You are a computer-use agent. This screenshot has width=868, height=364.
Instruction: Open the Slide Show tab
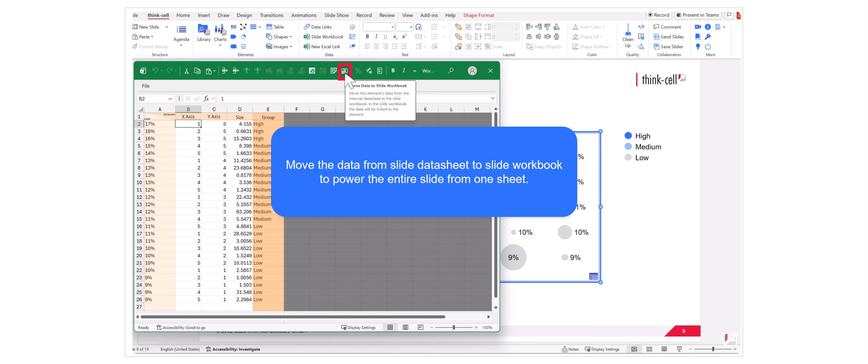[x=336, y=15]
